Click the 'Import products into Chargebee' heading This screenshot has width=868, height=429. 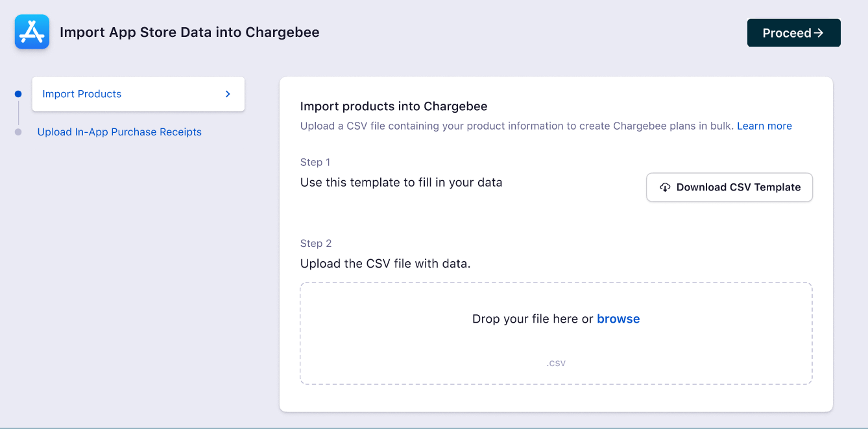coord(394,106)
